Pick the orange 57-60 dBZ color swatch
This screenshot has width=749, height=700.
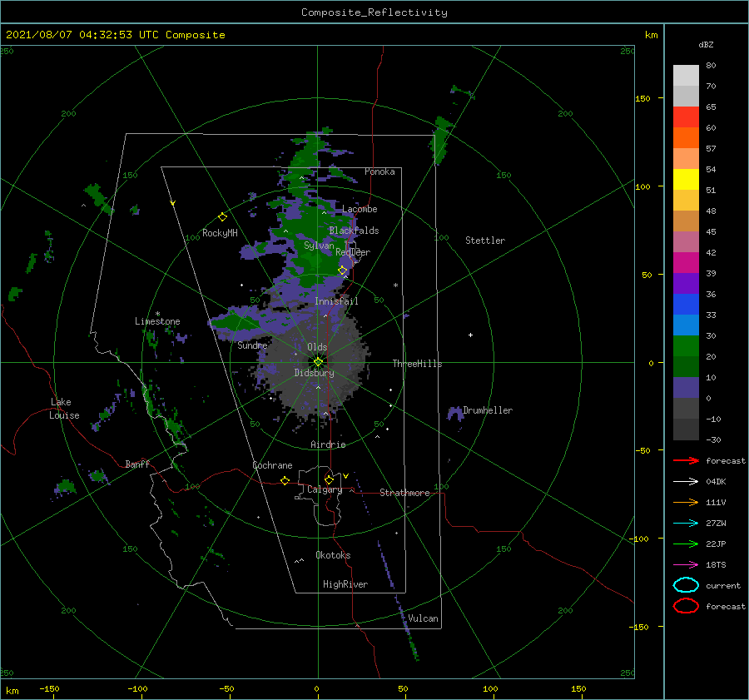(x=686, y=138)
